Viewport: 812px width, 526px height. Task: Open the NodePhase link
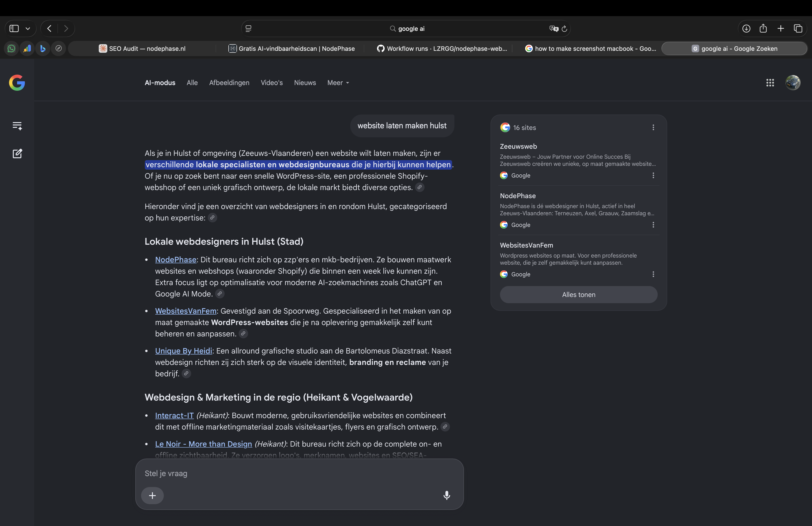coord(176,259)
